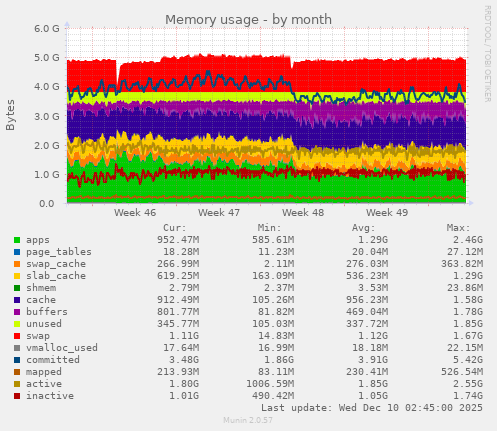The height and width of the screenshot is (431, 497).
Task: Click the 'Avg:' column header
Action: [x=364, y=228]
